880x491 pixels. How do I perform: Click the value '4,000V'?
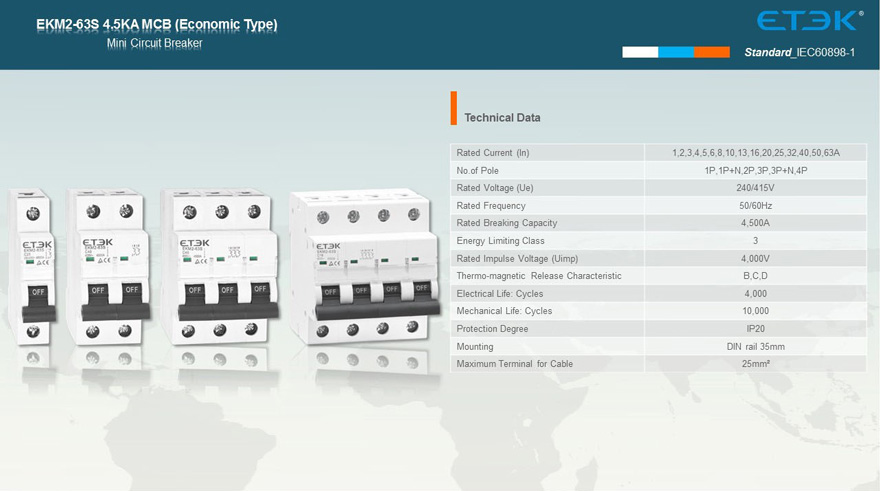pyautogui.click(x=755, y=259)
